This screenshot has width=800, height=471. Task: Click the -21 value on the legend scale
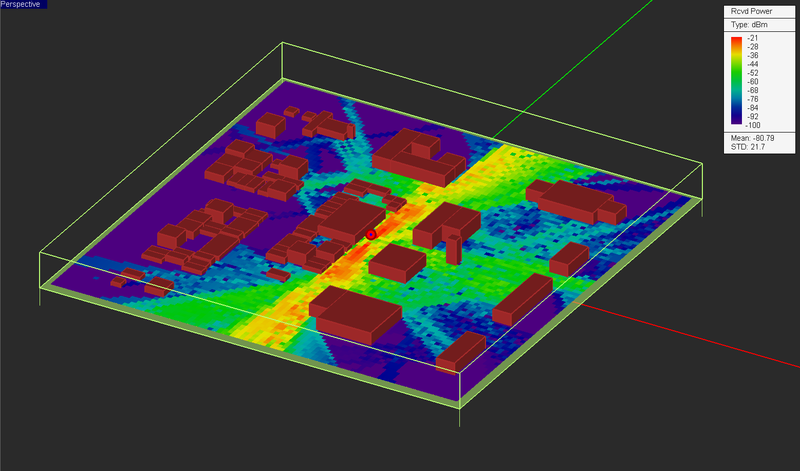coord(753,38)
